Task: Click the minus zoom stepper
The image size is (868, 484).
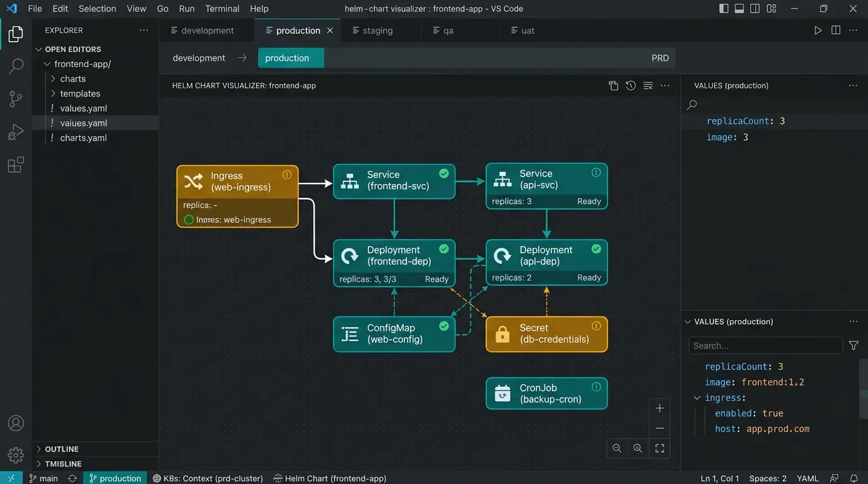Action: click(660, 429)
